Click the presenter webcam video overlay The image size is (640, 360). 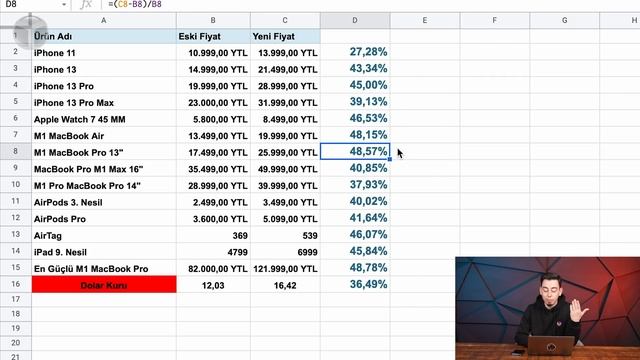pyautogui.click(x=547, y=309)
